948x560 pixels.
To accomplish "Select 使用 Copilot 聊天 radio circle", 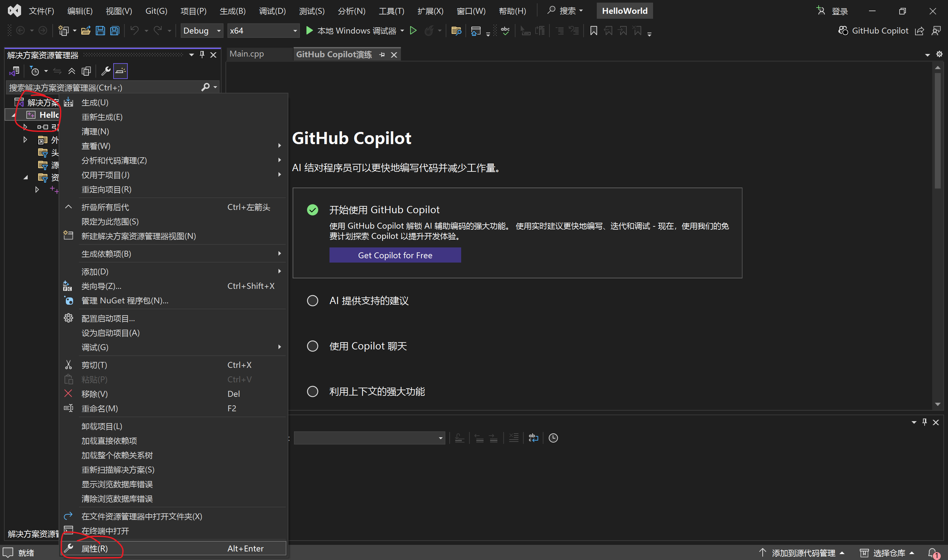I will (313, 346).
